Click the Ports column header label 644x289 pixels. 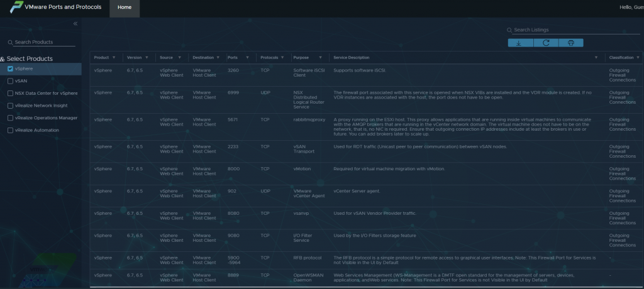pyautogui.click(x=233, y=57)
